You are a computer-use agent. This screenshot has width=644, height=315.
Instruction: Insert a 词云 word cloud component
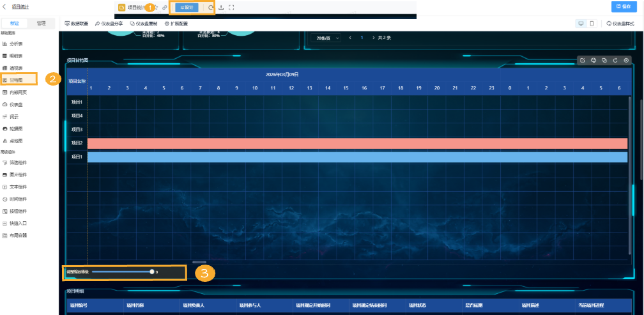pos(14,116)
